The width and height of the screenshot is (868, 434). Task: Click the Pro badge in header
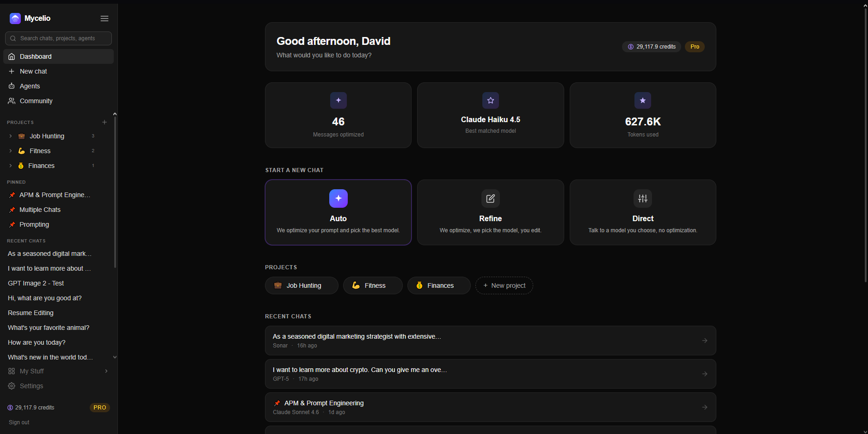(x=695, y=47)
